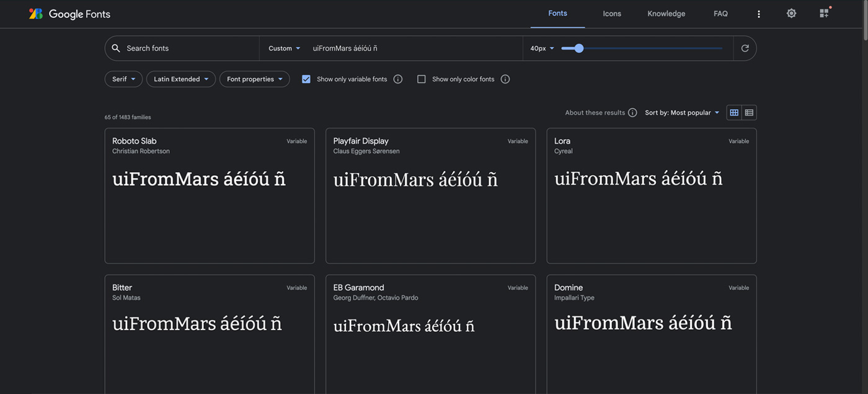This screenshot has width=868, height=394.
Task: Open the info icon for color fonts
Action: [505, 79]
